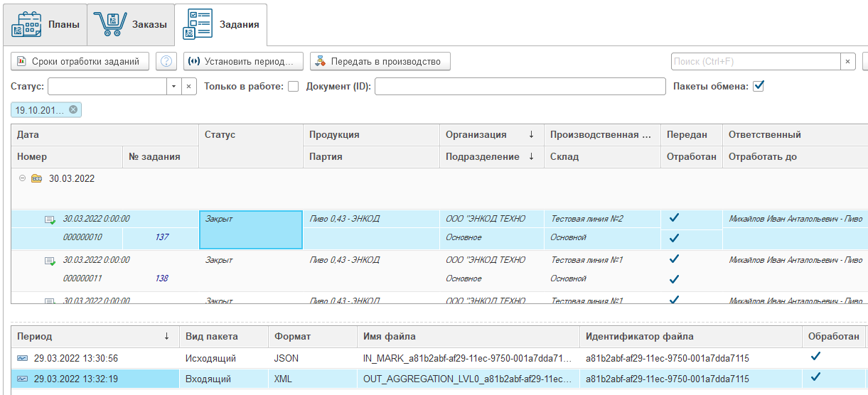868x395 pixels.
Task: Click the task icon of row 000000011
Action: click(50, 261)
